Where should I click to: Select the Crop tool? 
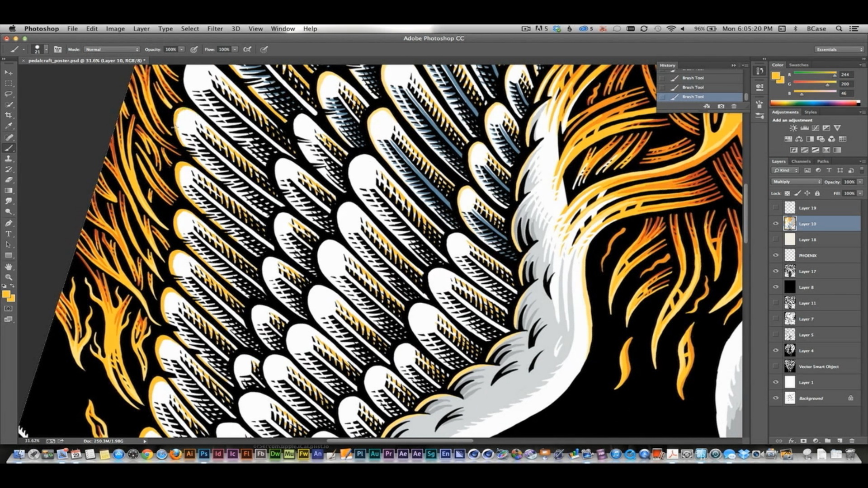[9, 116]
